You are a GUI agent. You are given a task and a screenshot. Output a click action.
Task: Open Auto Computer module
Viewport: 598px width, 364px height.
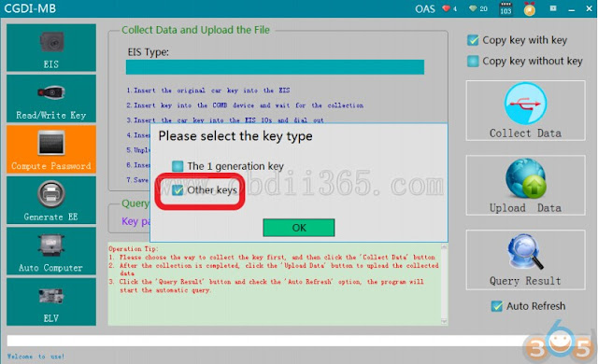(51, 251)
